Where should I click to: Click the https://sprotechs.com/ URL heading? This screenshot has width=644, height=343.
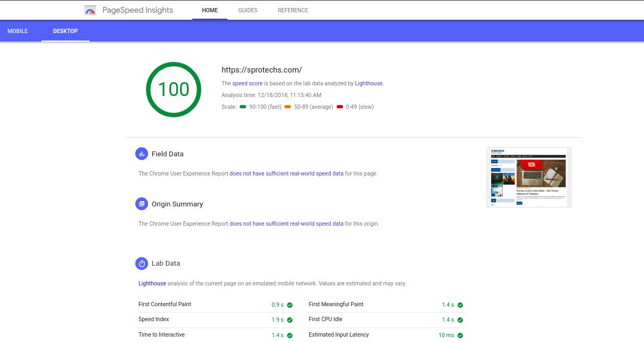pos(262,70)
